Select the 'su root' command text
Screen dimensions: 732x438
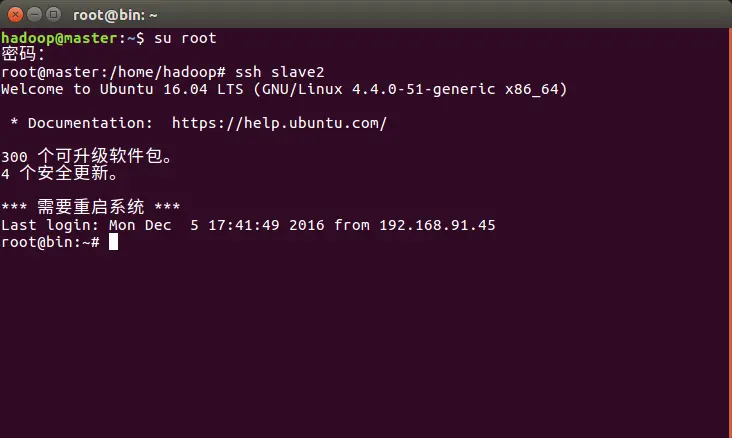tap(185, 38)
